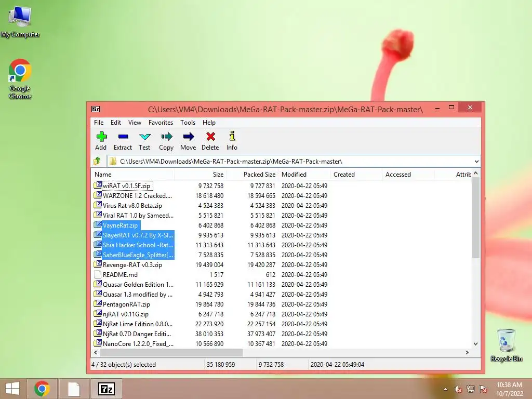Click the muted volume tray icon

click(458, 389)
